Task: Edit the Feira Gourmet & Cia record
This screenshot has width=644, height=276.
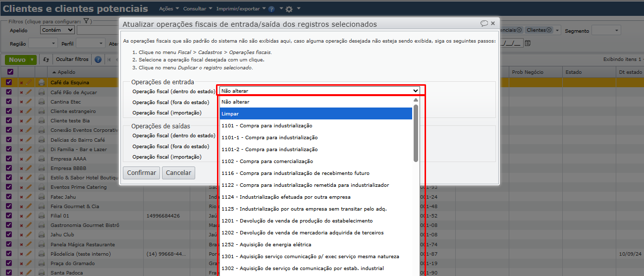Action: (29, 206)
